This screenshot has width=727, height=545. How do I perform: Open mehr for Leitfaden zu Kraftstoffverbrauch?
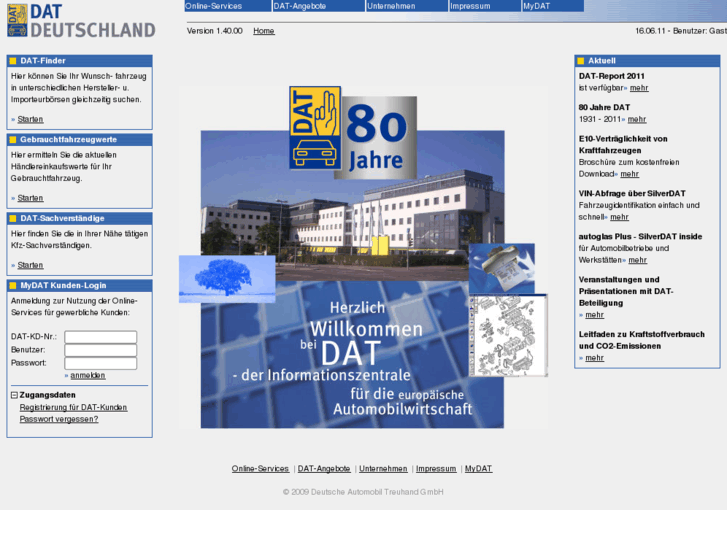594,359
